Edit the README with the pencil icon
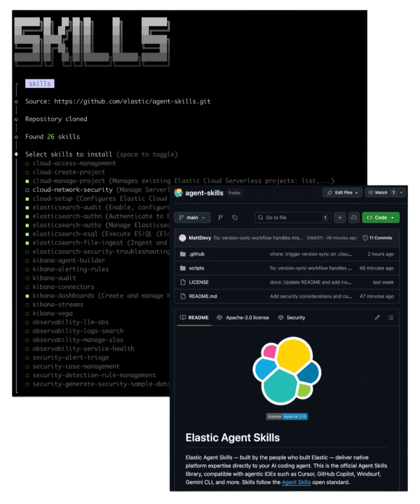Viewport: 420px width, 504px height. coord(377,317)
